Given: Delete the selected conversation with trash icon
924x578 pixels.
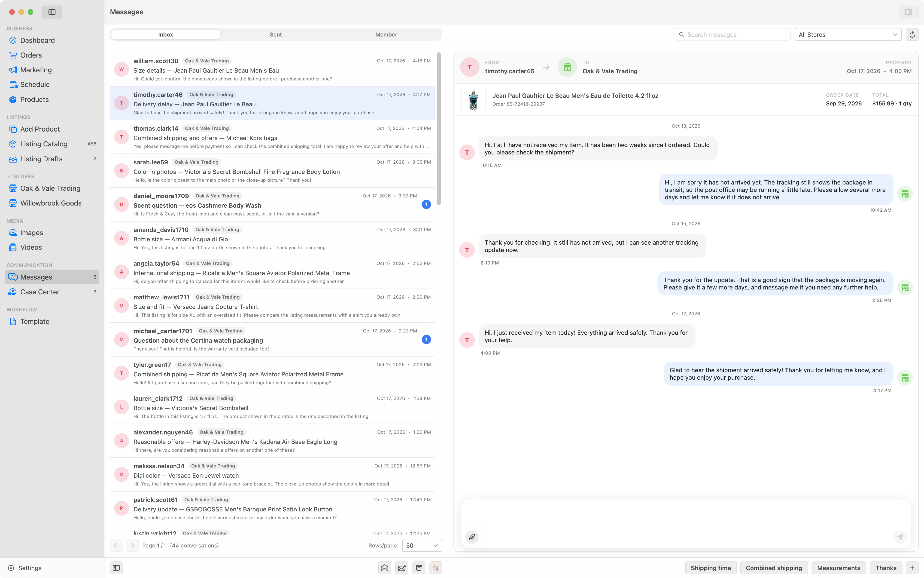Looking at the screenshot, I should point(436,568).
